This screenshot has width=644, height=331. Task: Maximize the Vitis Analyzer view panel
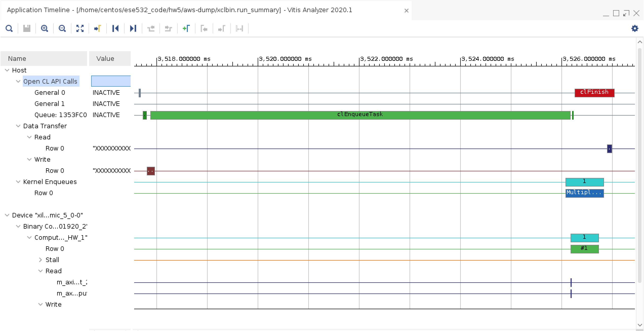click(616, 13)
